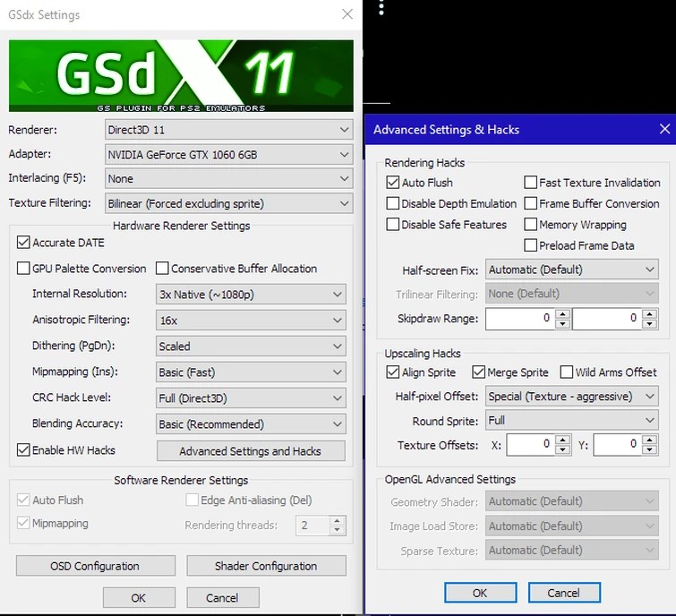Screen dimensions: 676x616
Task: Click the second Skipdraw Range input field
Action: pos(606,319)
